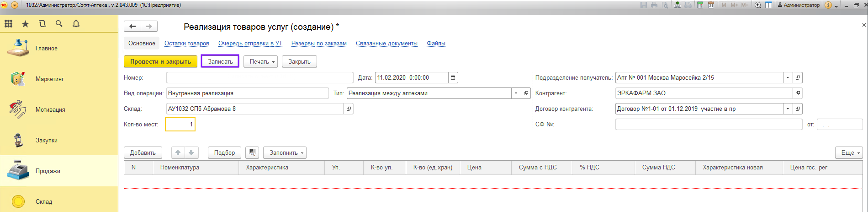Go to the Продажи section in the sidebar
The height and width of the screenshot is (212, 868).
point(48,171)
